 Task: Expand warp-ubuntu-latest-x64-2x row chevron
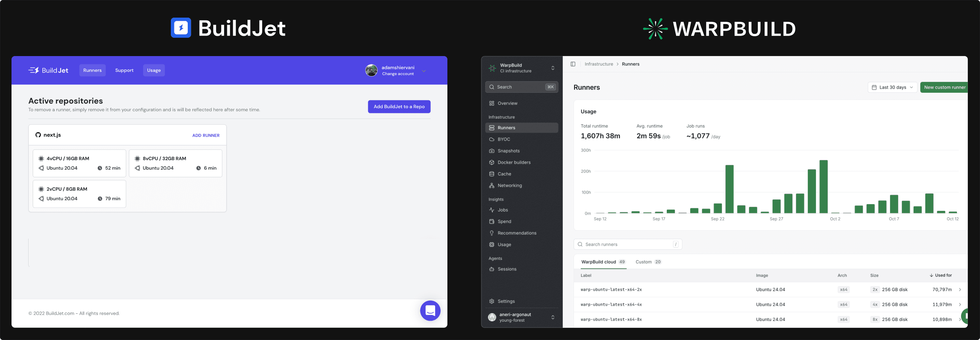[960, 290]
